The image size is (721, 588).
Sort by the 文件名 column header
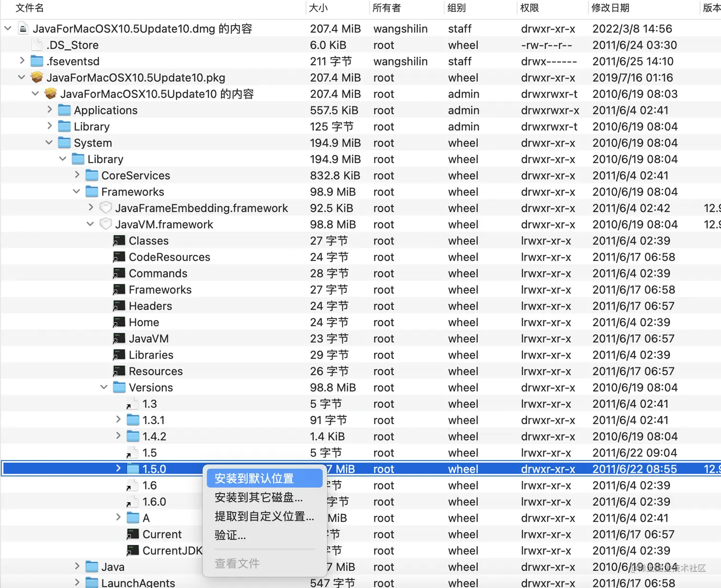30,8
